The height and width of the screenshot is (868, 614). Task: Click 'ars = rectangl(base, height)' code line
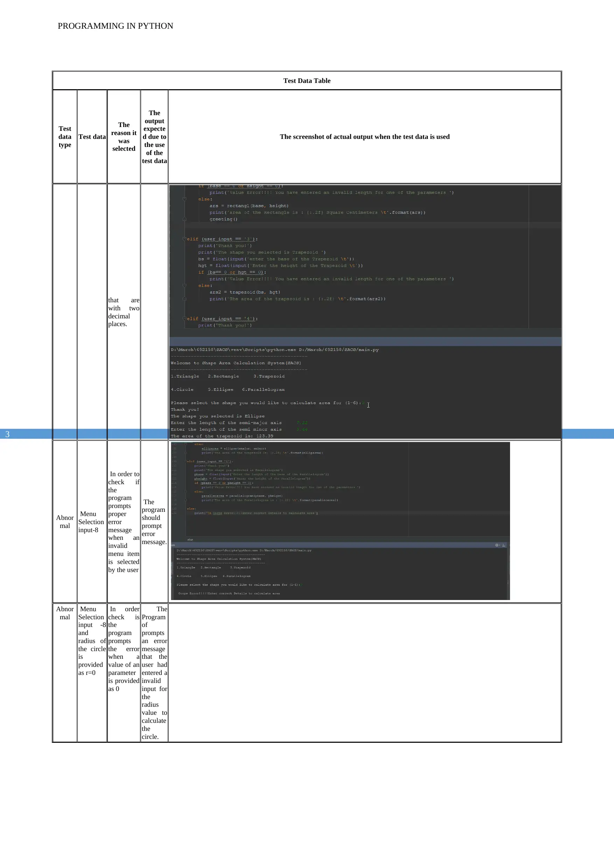[x=249, y=206]
